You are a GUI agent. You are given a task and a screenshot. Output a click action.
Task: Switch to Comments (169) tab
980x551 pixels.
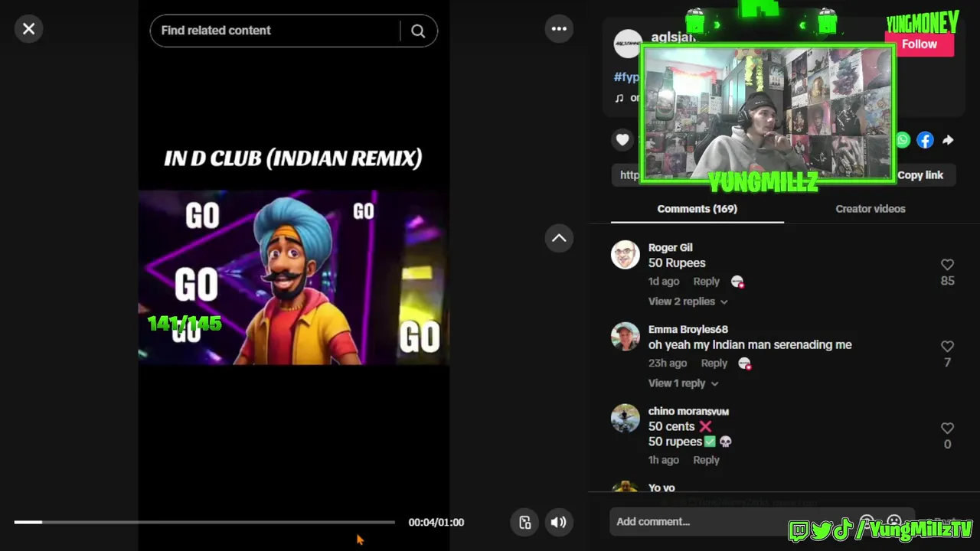click(x=697, y=209)
